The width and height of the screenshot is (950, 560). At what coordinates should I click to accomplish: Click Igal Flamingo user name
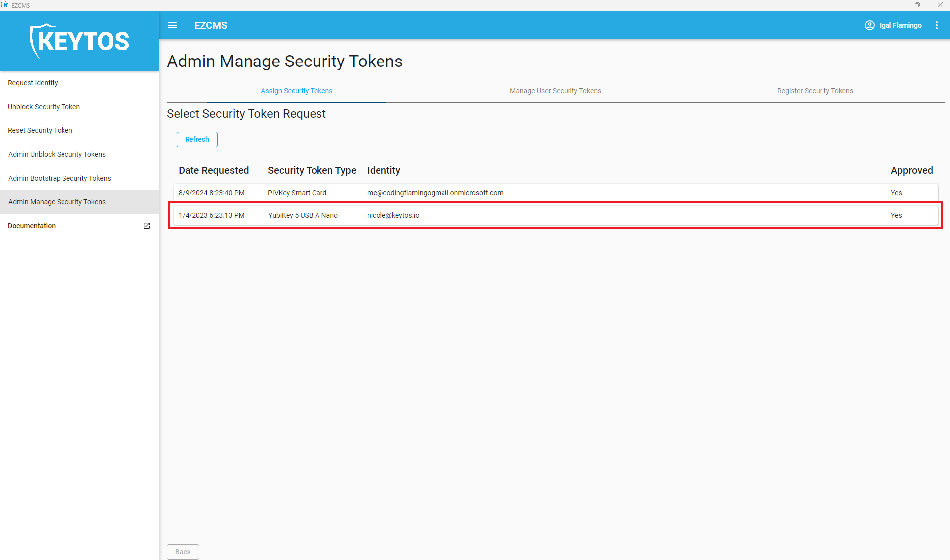900,25
